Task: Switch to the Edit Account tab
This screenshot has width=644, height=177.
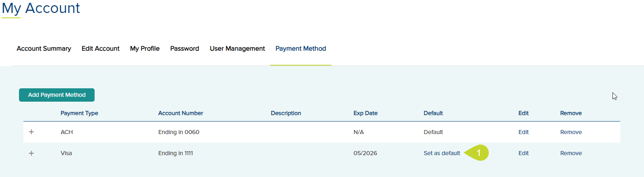Action: (101, 49)
